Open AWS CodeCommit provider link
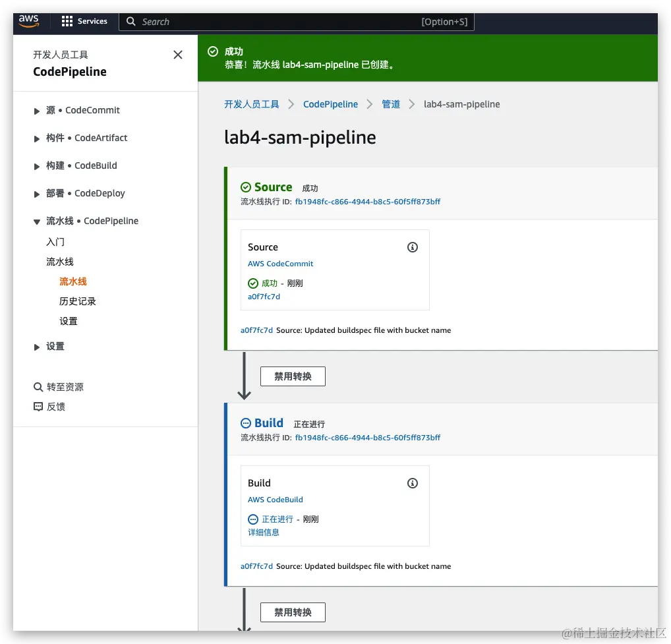Image resolution: width=671 pixels, height=644 pixels. click(x=280, y=264)
